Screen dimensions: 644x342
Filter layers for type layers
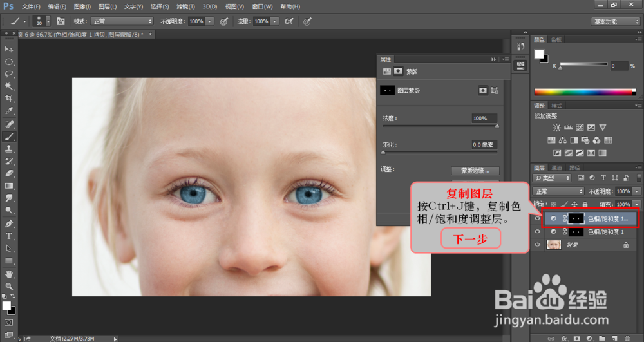click(x=603, y=178)
